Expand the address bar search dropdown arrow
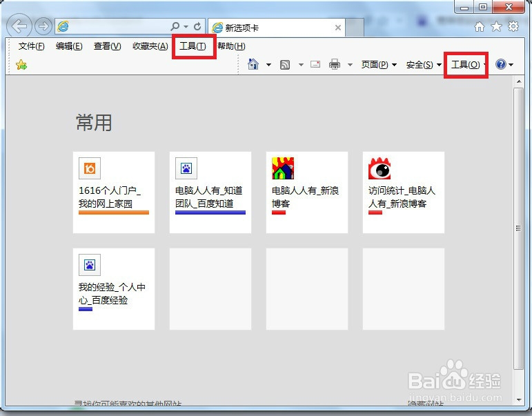This screenshot has width=532, height=416. [x=186, y=26]
